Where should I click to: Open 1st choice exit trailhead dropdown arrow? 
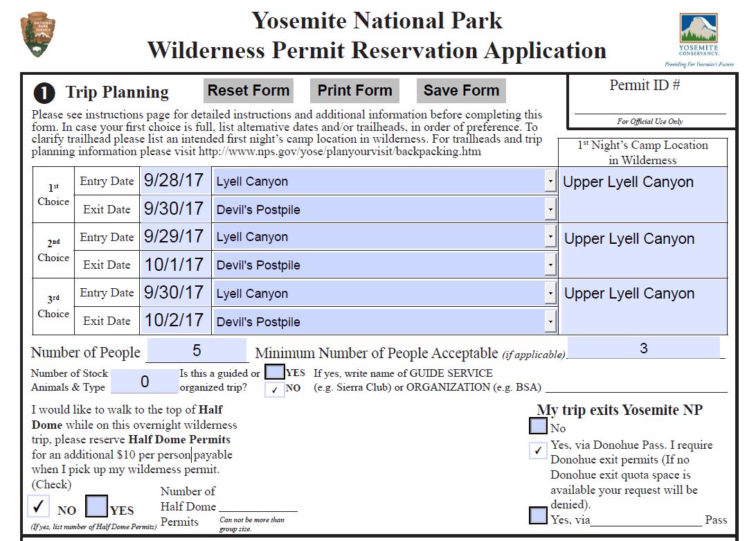pos(550,209)
